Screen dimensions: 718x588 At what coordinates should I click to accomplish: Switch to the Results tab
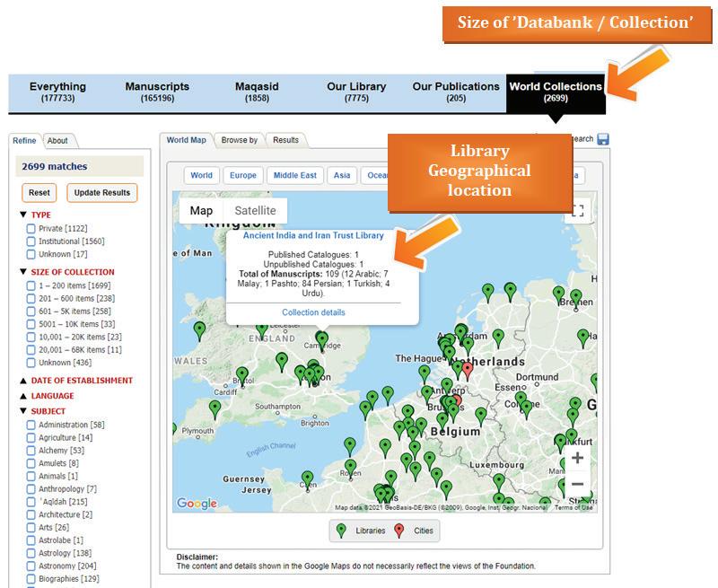click(285, 140)
